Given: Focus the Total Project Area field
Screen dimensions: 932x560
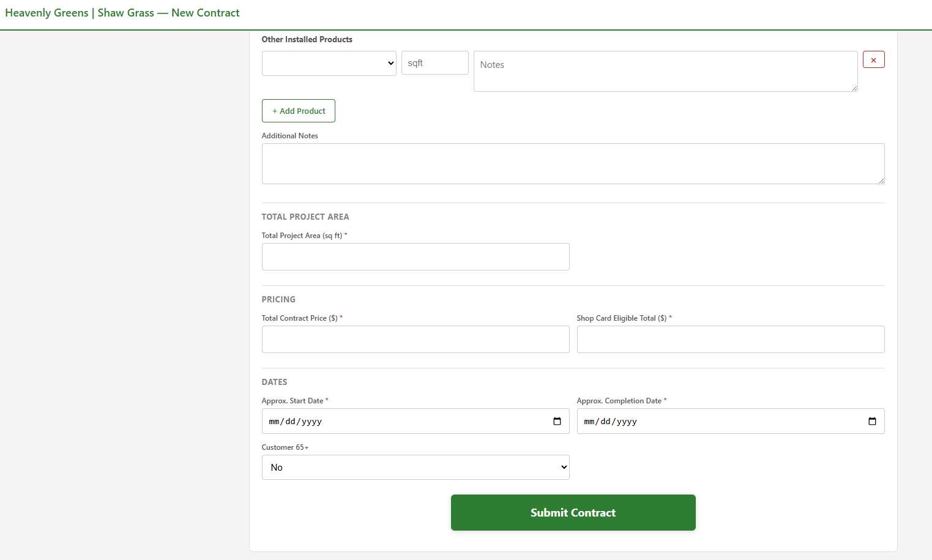Looking at the screenshot, I should pos(416,256).
